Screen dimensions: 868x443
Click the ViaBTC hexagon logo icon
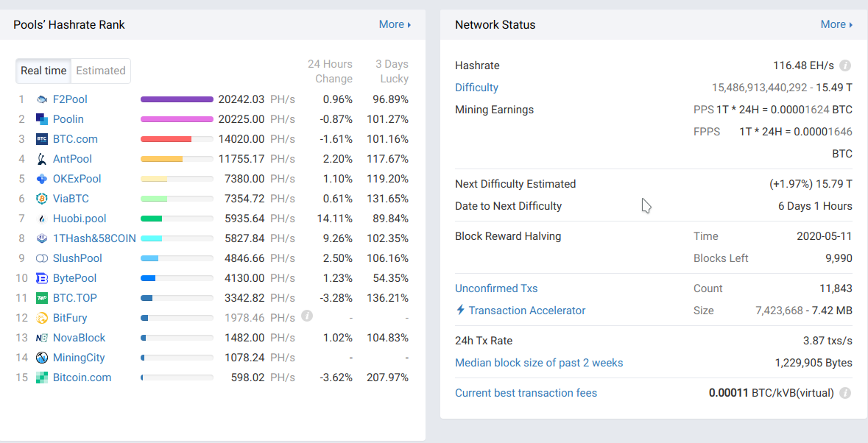[x=42, y=199]
